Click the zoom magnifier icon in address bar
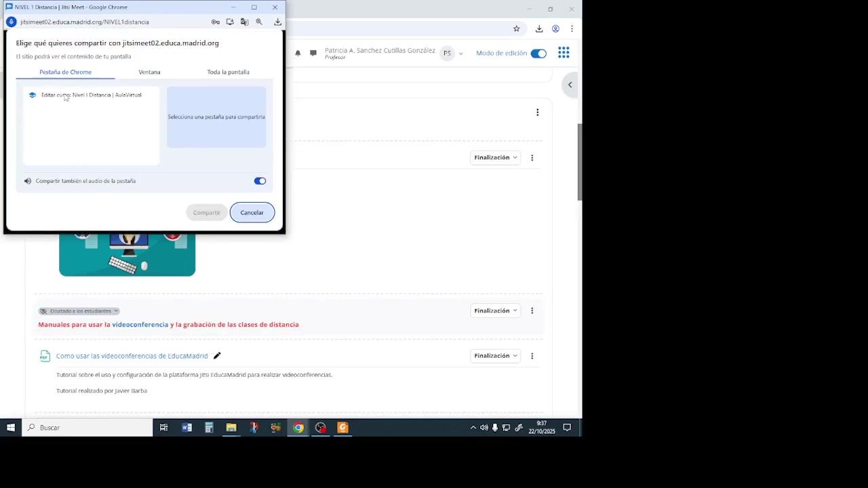The width and height of the screenshot is (868, 488). tap(259, 22)
